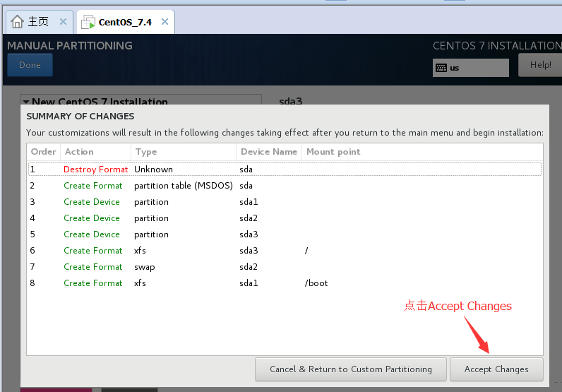The height and width of the screenshot is (392, 562).
Task: Select the Destroy Format row action
Action: point(96,170)
